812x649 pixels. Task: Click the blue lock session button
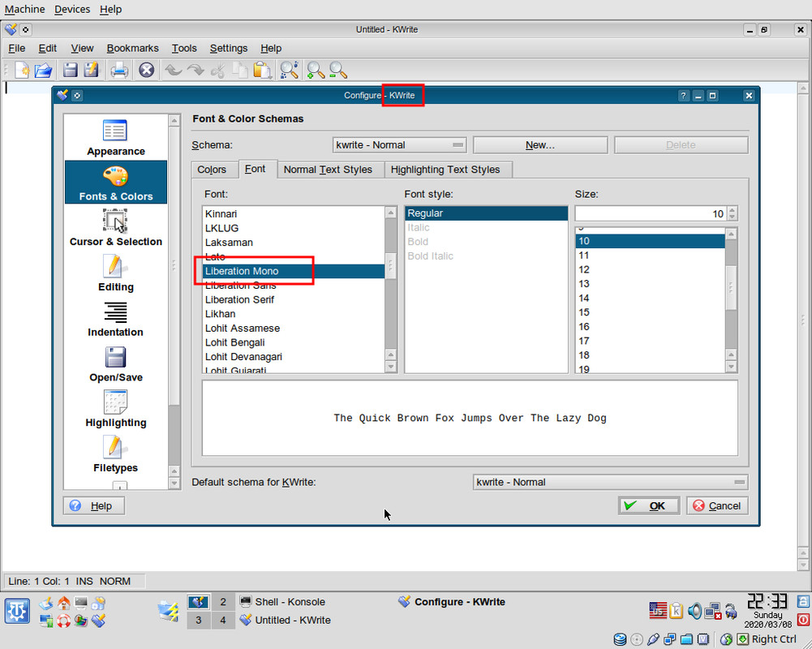coord(803,602)
